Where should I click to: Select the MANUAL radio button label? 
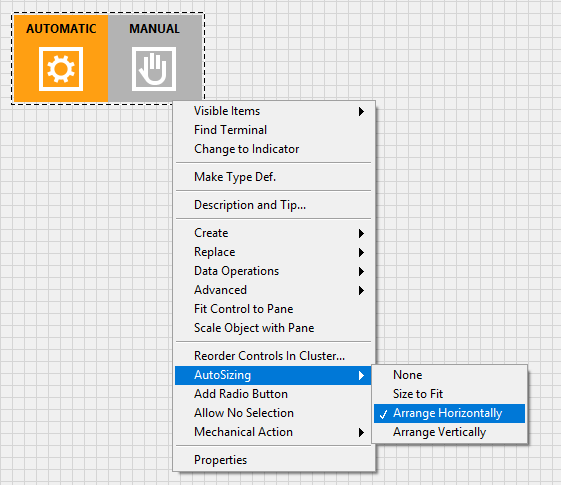155,29
